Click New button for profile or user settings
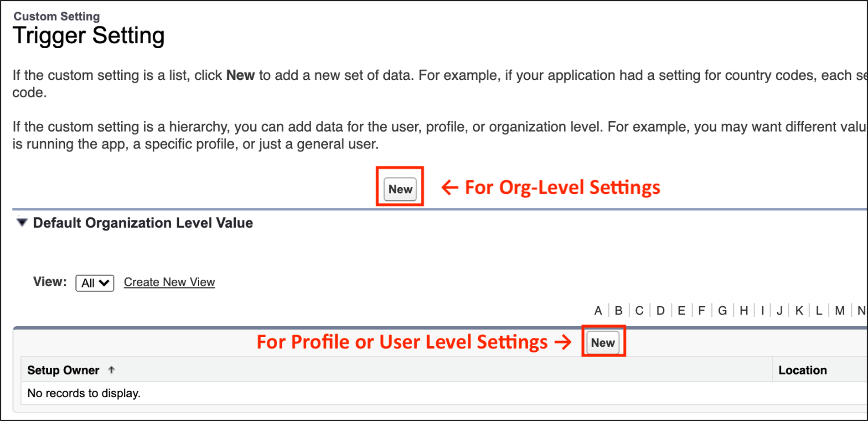868x421 pixels. coord(603,343)
